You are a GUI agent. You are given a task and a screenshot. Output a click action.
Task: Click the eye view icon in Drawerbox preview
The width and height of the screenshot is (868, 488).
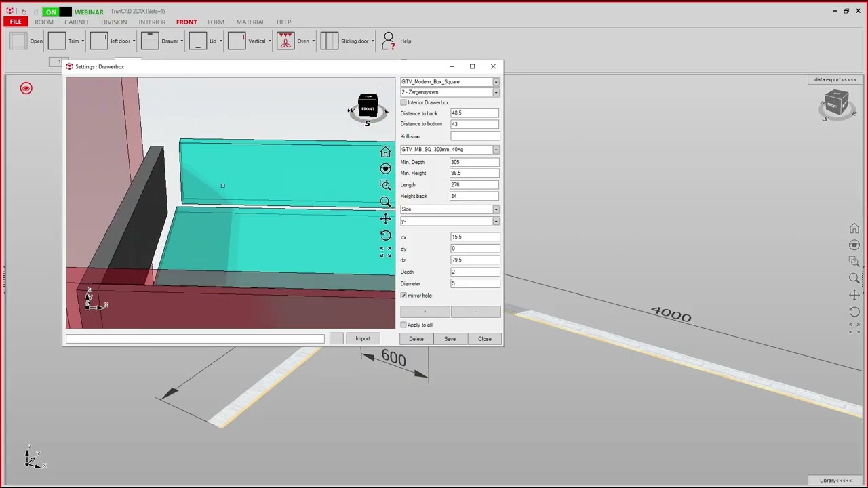pos(385,168)
